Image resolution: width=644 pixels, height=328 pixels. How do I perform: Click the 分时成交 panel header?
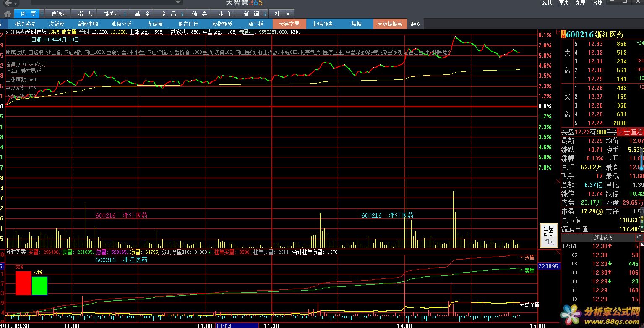tap(602, 238)
